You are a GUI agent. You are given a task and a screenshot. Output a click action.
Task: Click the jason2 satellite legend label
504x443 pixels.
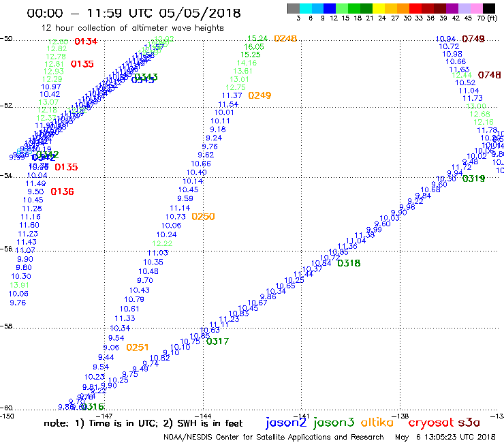(x=286, y=423)
